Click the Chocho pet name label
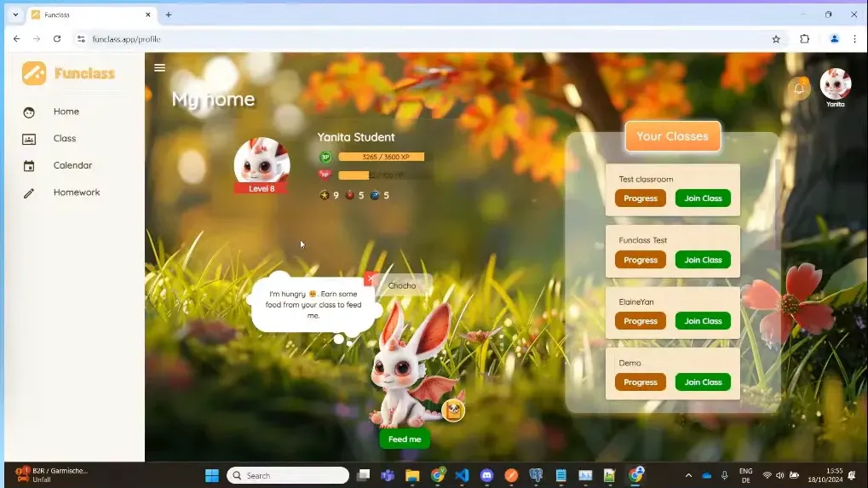 point(402,285)
